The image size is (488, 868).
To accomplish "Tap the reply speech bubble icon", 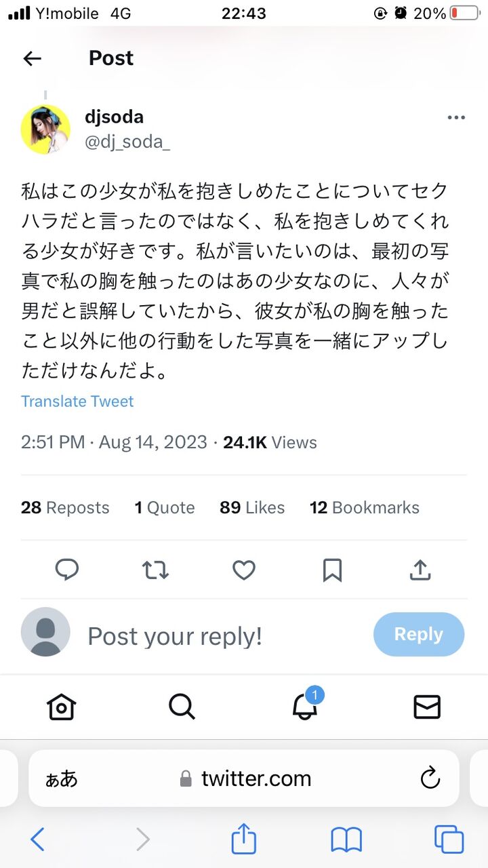I will tap(66, 570).
